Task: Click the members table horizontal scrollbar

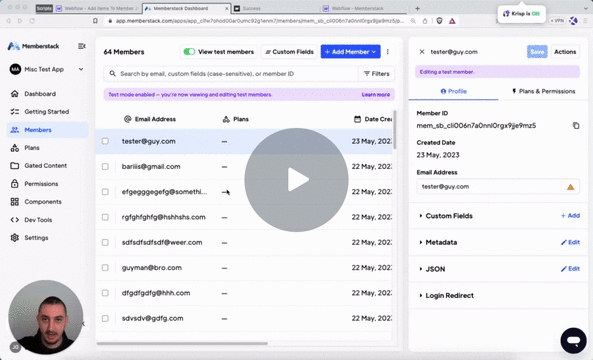Action: [x=182, y=343]
